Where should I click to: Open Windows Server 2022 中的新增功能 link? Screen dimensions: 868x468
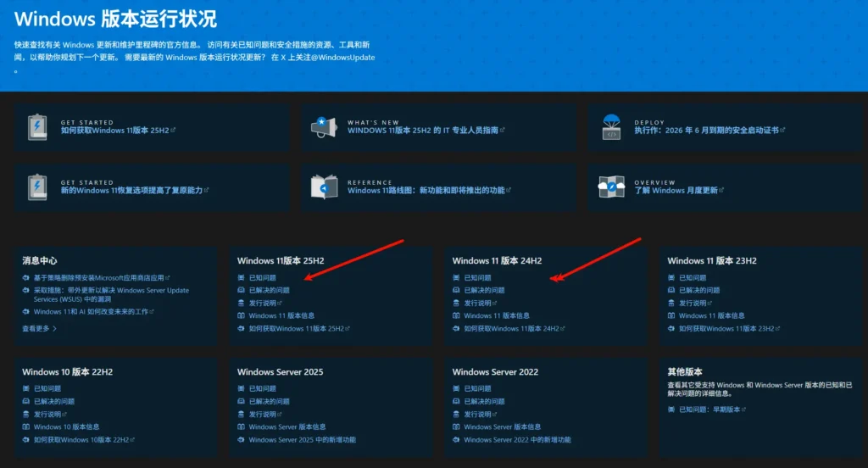518,440
